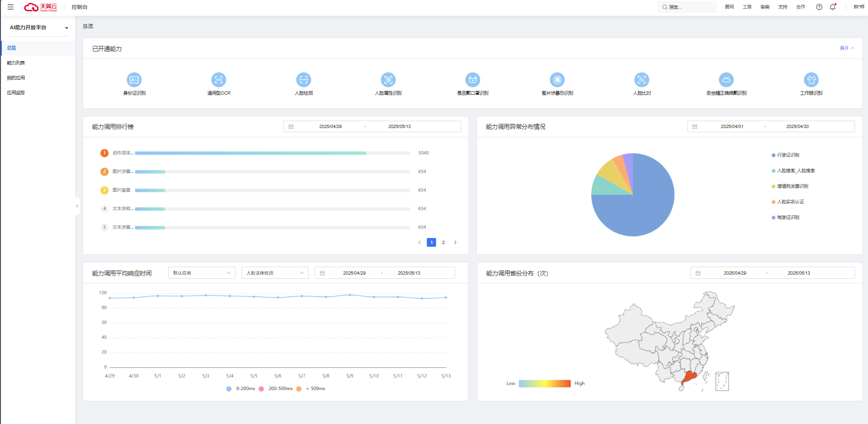Viewport: 868px width, 424px height.
Task: Click end date 2025/04/30 in anomaly panel
Action: click(x=797, y=127)
